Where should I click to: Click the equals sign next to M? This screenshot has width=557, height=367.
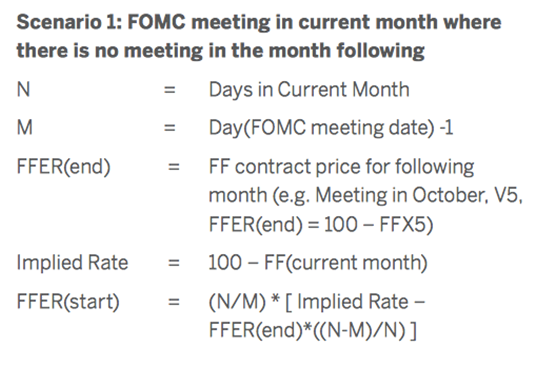tap(169, 128)
